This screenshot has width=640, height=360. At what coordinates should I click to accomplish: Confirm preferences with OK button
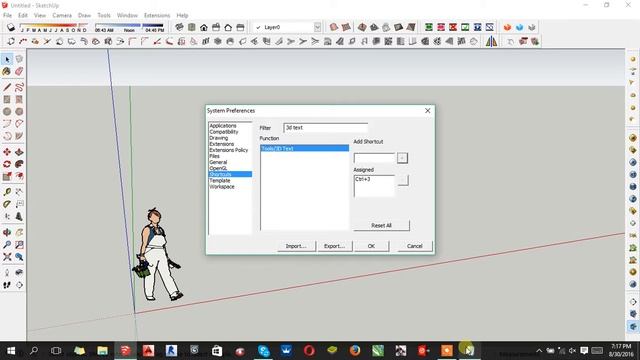point(371,246)
